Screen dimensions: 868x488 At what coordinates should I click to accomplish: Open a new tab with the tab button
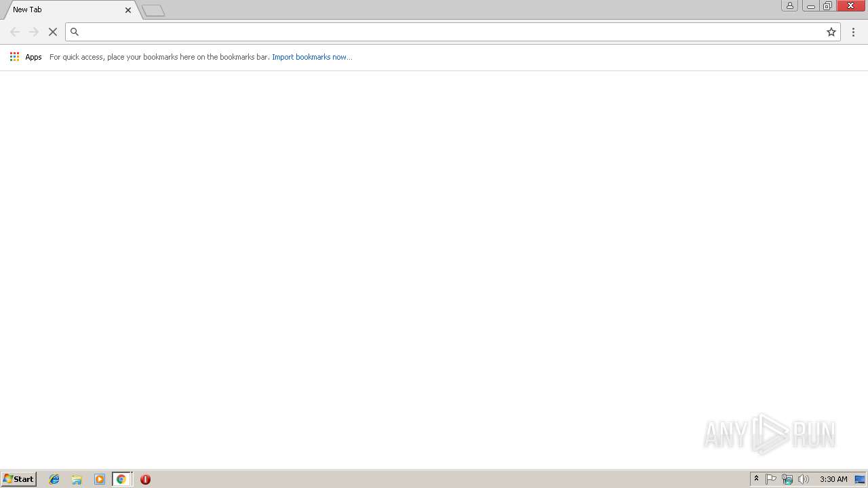point(153,10)
